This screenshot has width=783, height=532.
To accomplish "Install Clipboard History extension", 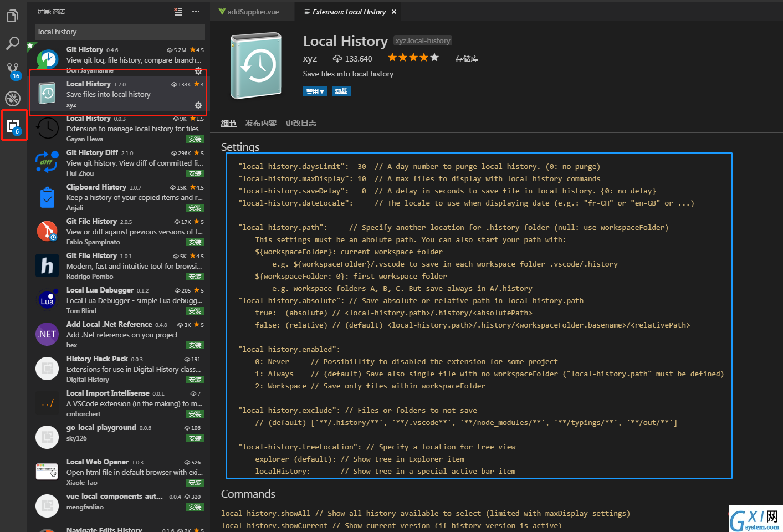I will click(x=195, y=208).
